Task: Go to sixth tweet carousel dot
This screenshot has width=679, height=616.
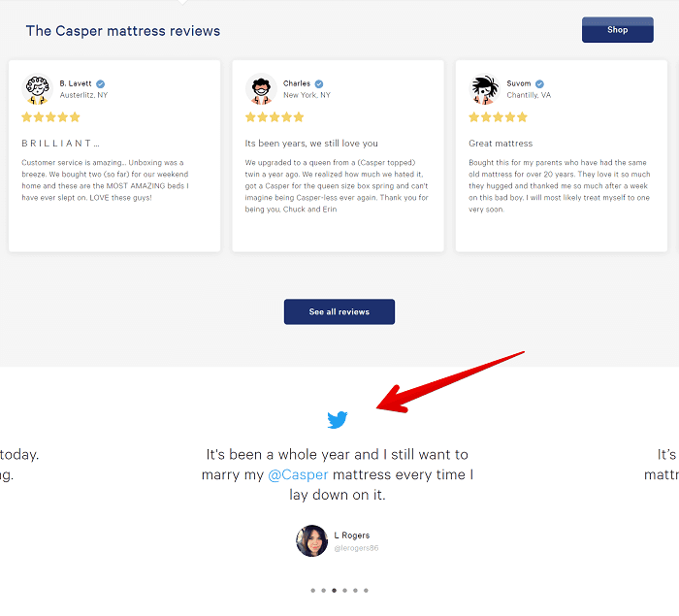Action: click(x=366, y=591)
